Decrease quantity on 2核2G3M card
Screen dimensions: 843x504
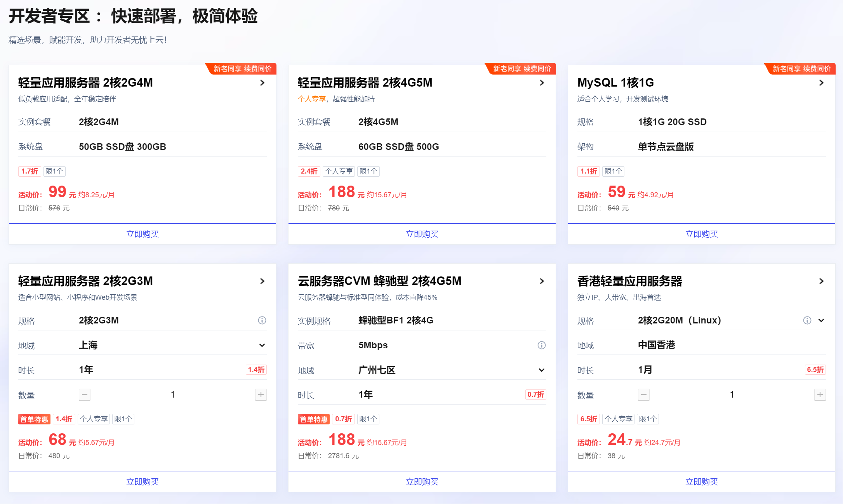pos(85,395)
